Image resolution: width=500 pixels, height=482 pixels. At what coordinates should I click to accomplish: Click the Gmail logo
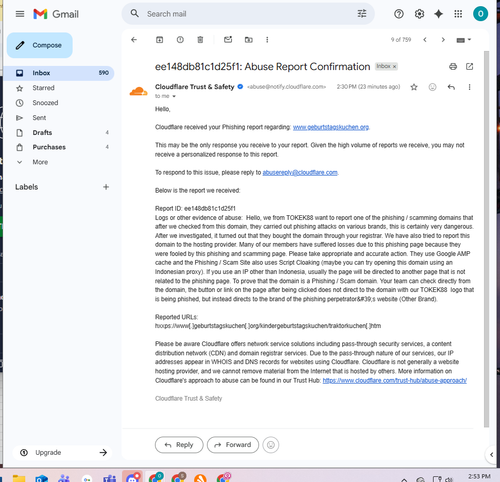[56, 14]
